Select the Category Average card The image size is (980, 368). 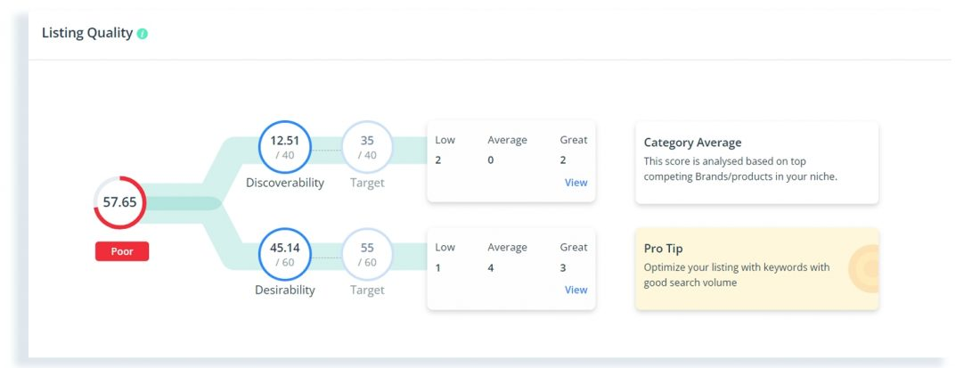coord(757,162)
